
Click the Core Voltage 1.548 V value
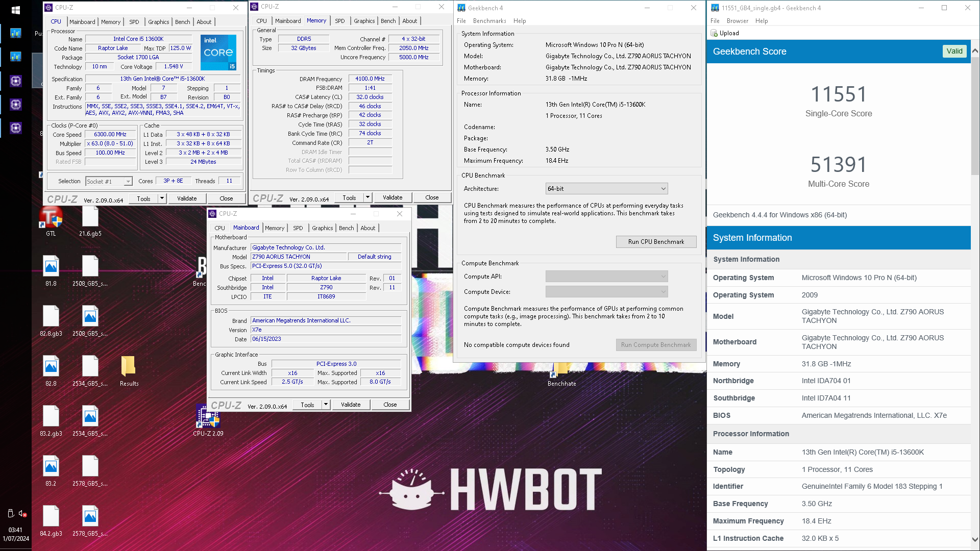tap(173, 66)
